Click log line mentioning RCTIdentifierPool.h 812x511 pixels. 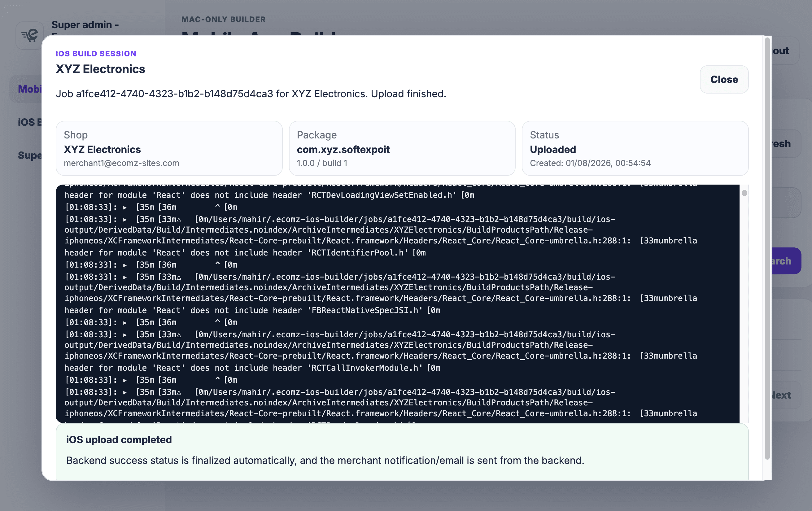click(x=245, y=253)
